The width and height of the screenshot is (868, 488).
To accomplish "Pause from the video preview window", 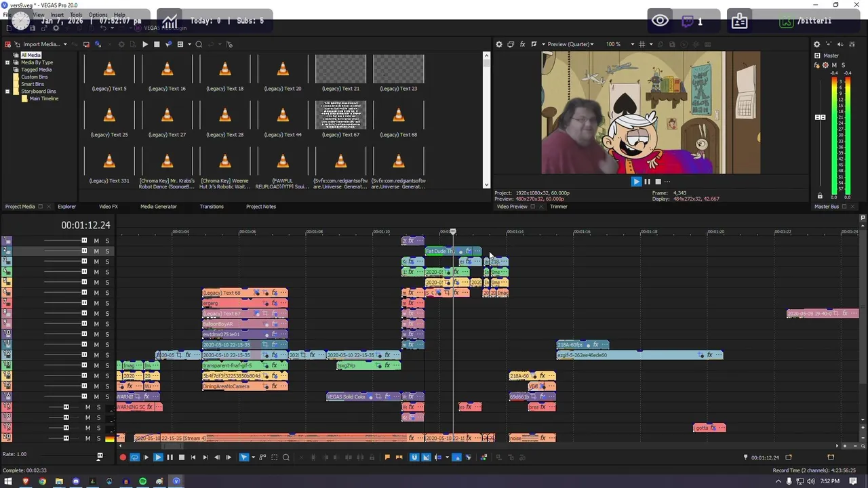I will pos(647,182).
